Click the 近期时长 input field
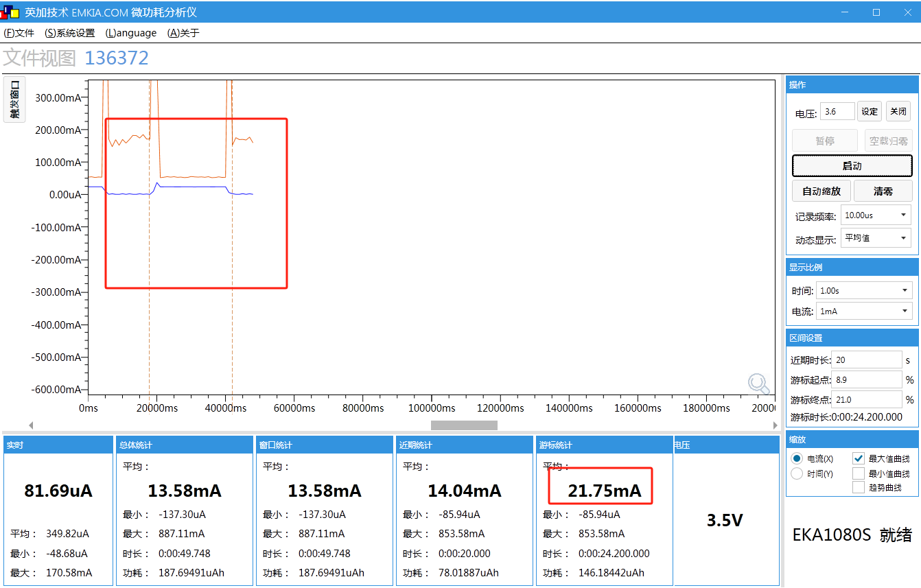 tap(867, 360)
